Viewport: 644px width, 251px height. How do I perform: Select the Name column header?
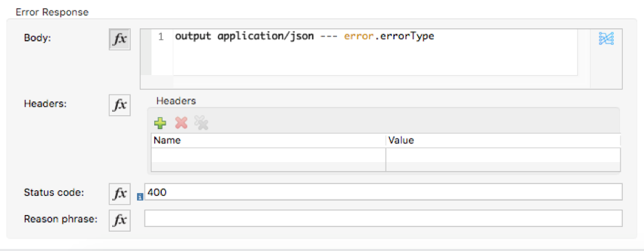[x=269, y=140]
